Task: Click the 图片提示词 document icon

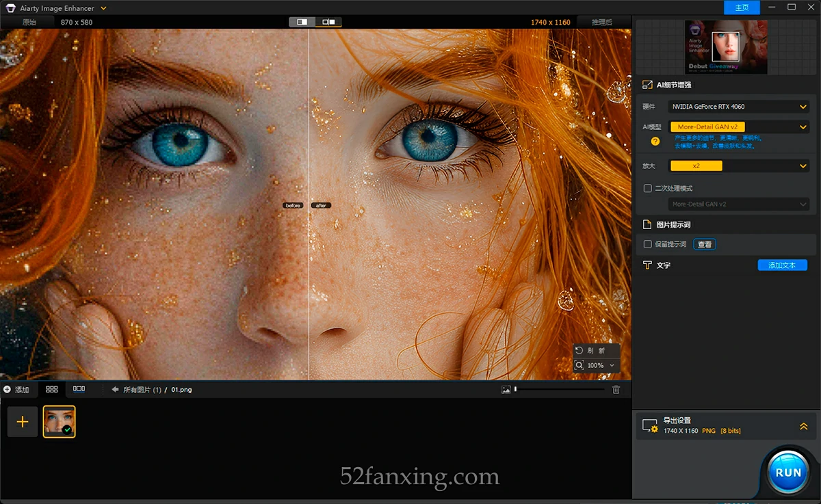Action: click(x=647, y=224)
